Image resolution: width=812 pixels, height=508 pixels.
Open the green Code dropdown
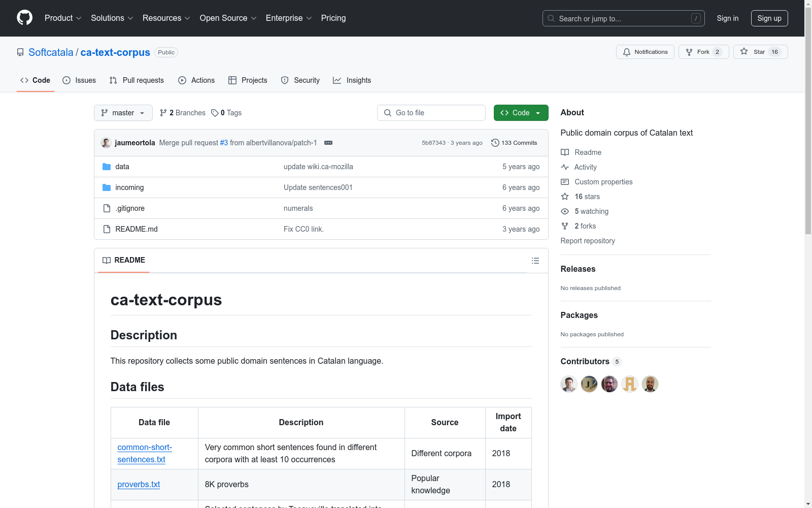pyautogui.click(x=521, y=113)
